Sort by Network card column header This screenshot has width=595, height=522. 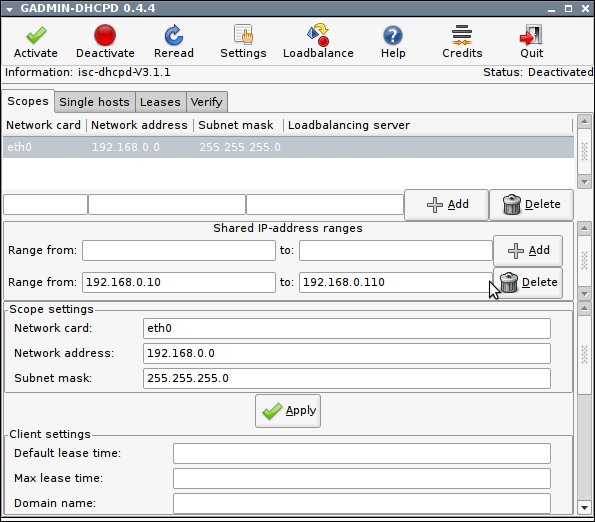point(45,125)
